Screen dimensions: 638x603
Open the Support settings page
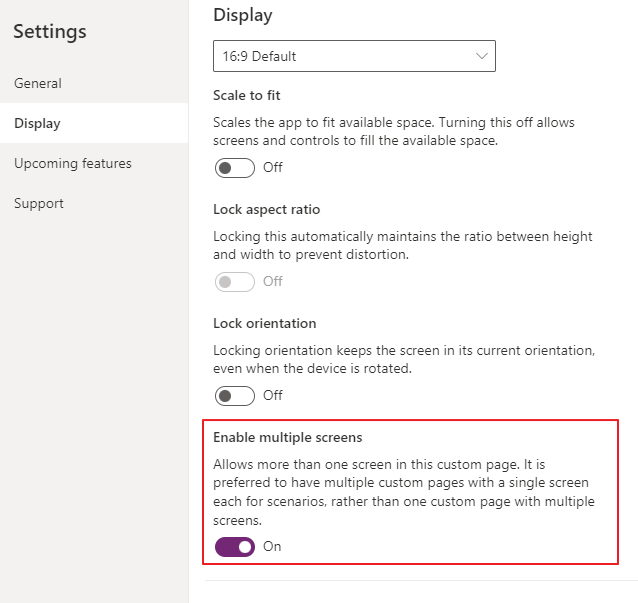pos(39,203)
